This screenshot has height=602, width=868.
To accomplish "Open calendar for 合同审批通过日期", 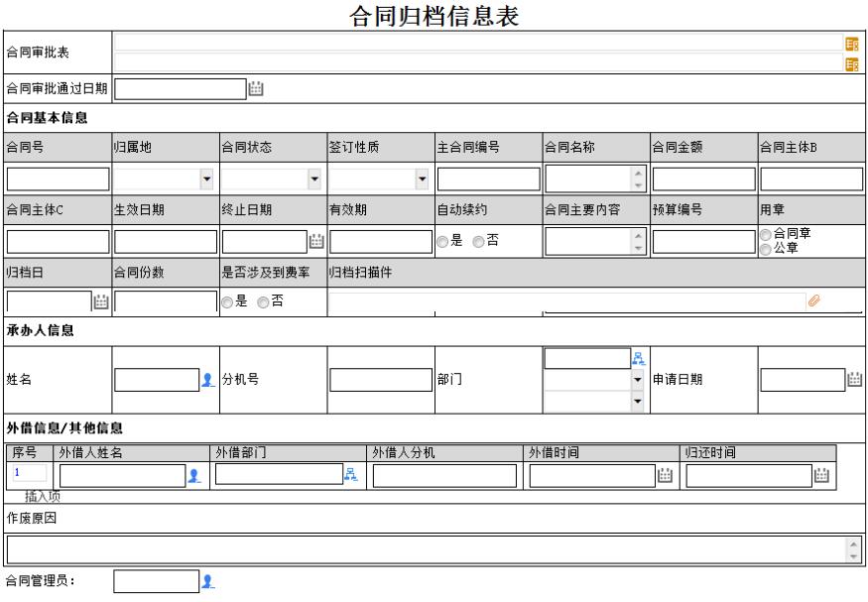I will (x=255, y=88).
